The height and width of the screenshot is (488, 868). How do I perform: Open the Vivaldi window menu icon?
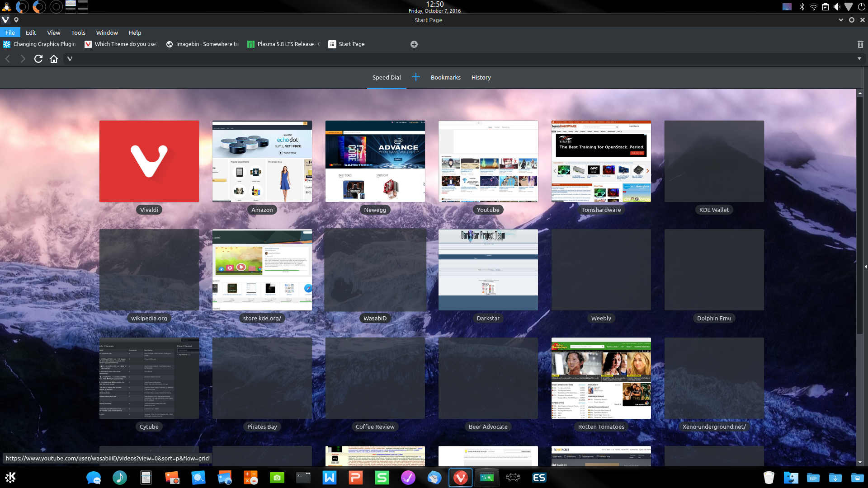coord(5,20)
